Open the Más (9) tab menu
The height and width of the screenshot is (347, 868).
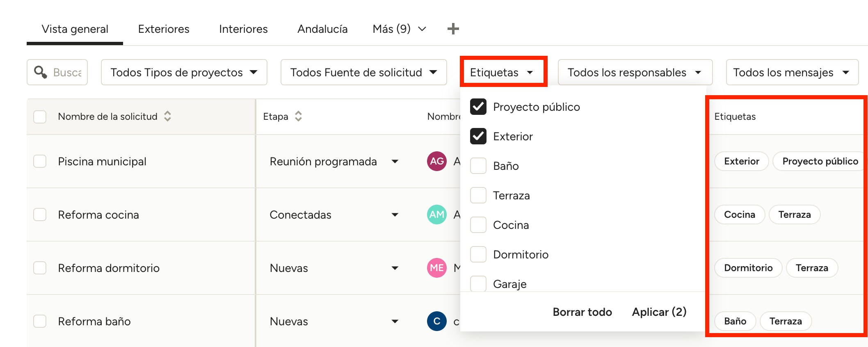399,29
